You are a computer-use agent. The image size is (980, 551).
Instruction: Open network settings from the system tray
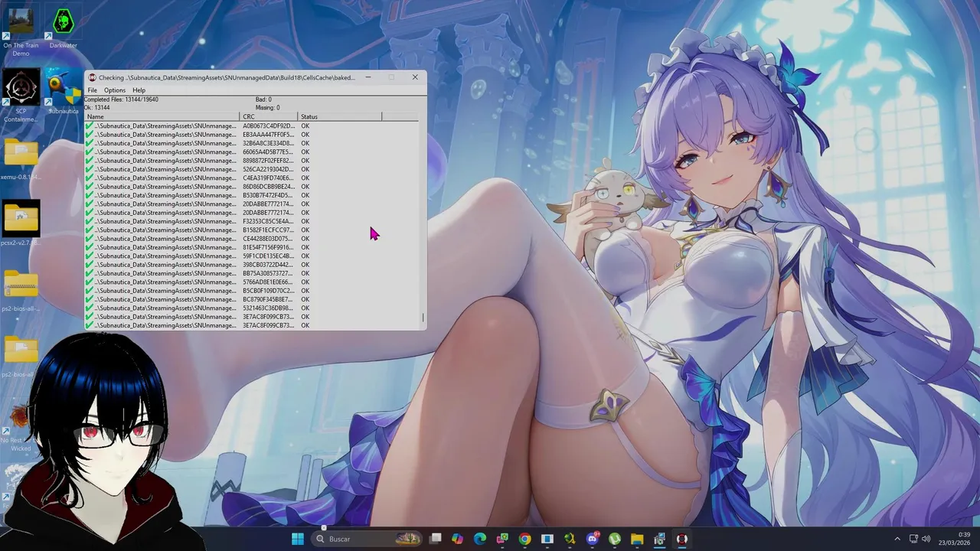[x=913, y=539]
